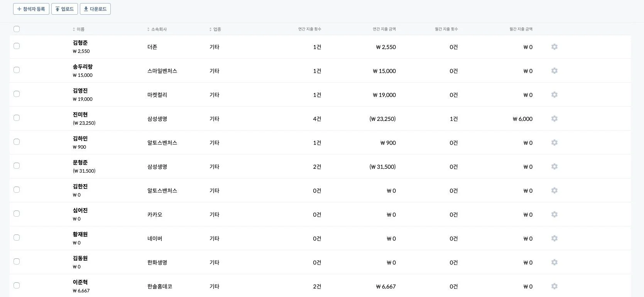This screenshot has height=297, width=644.
Task: Open the 진미현 row settings gear
Action: (x=554, y=119)
